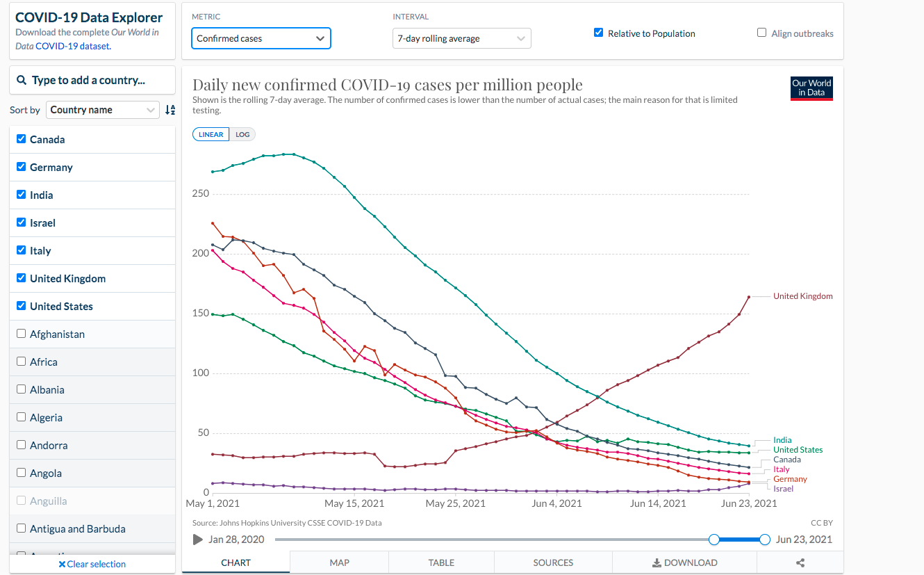Image resolution: width=924 pixels, height=575 pixels.
Task: Enable Align outbreaks checkbox
Action: (761, 33)
